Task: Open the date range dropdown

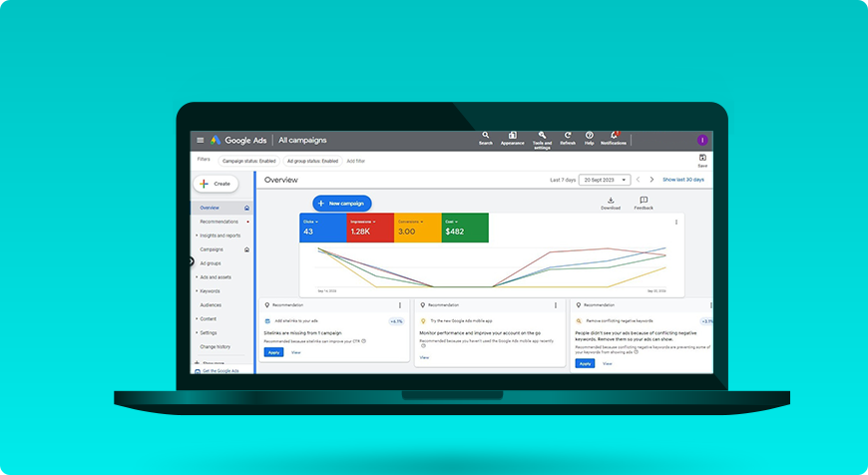Action: click(x=605, y=180)
